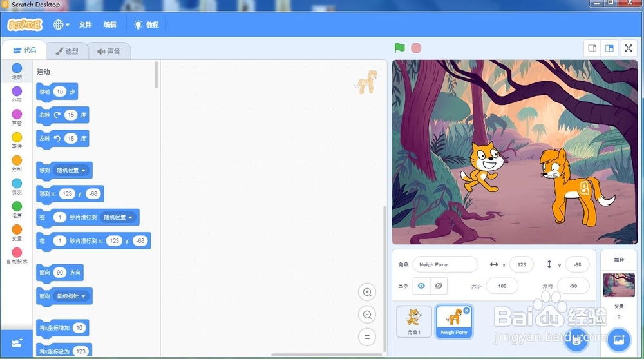Delete the Neigh Pony sprite

(466, 311)
